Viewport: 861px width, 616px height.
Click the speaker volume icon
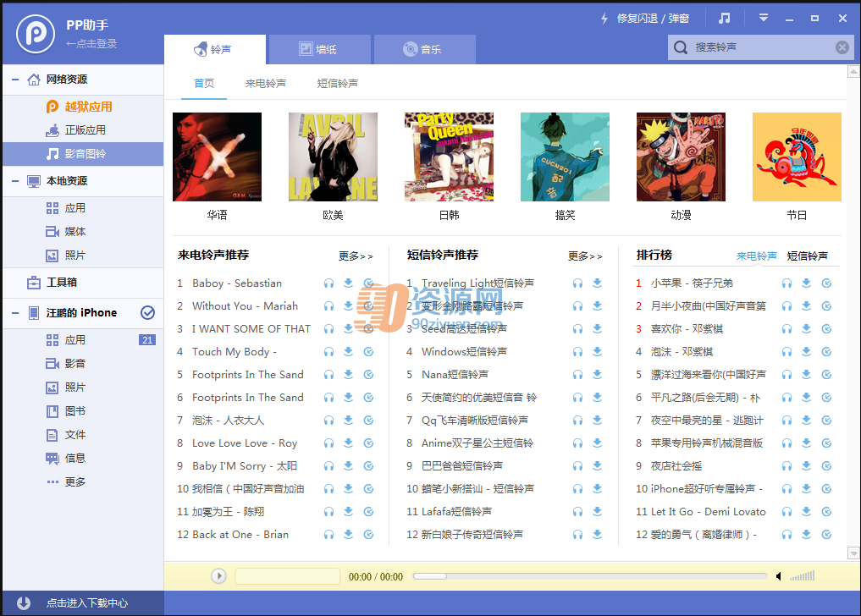(779, 576)
